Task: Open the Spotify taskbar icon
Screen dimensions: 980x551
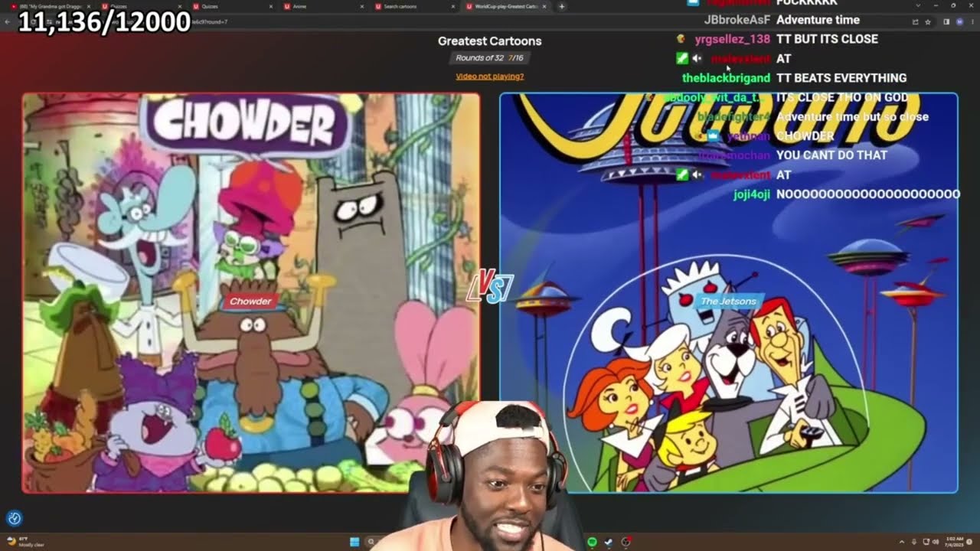Action: coord(592,542)
